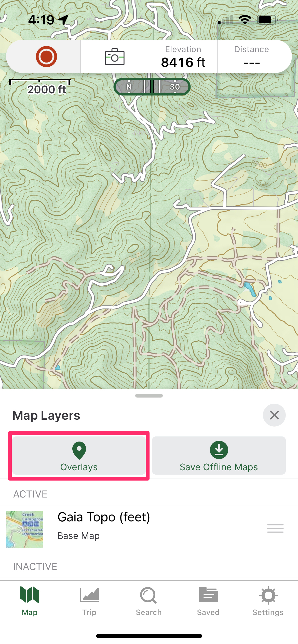Grab the Gaia Topo reorder handle
Viewport: 298px width, 644px height.
tap(275, 528)
